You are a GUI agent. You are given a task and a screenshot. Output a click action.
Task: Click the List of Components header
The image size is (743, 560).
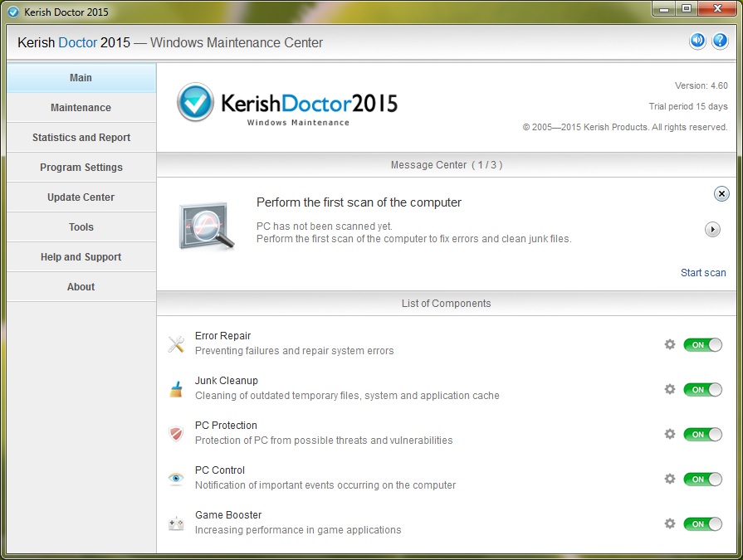447,304
